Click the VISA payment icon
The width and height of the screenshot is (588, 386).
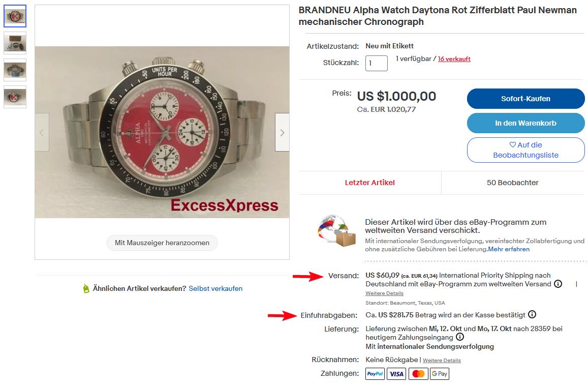(396, 374)
